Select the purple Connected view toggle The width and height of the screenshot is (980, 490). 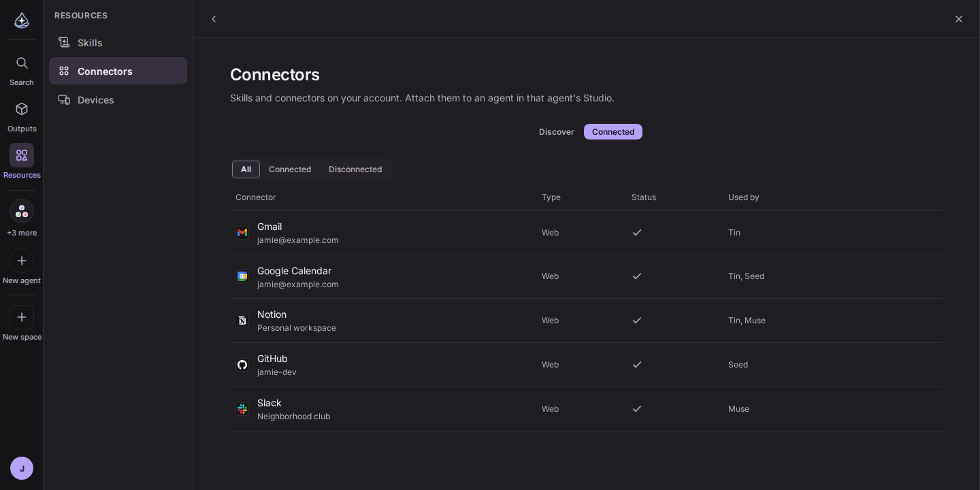click(613, 132)
